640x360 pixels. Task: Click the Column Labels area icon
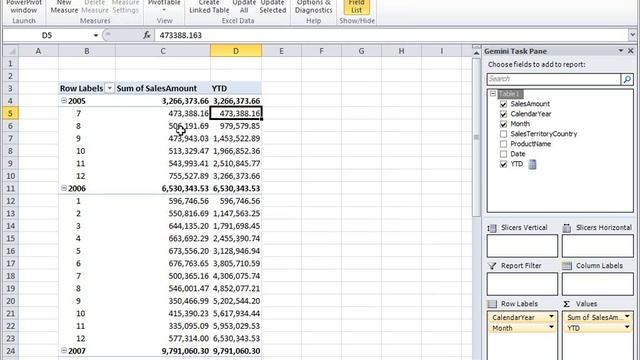tap(567, 266)
